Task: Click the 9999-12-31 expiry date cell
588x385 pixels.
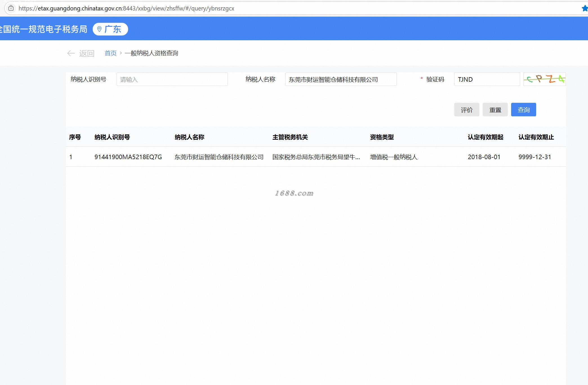Action: click(534, 157)
